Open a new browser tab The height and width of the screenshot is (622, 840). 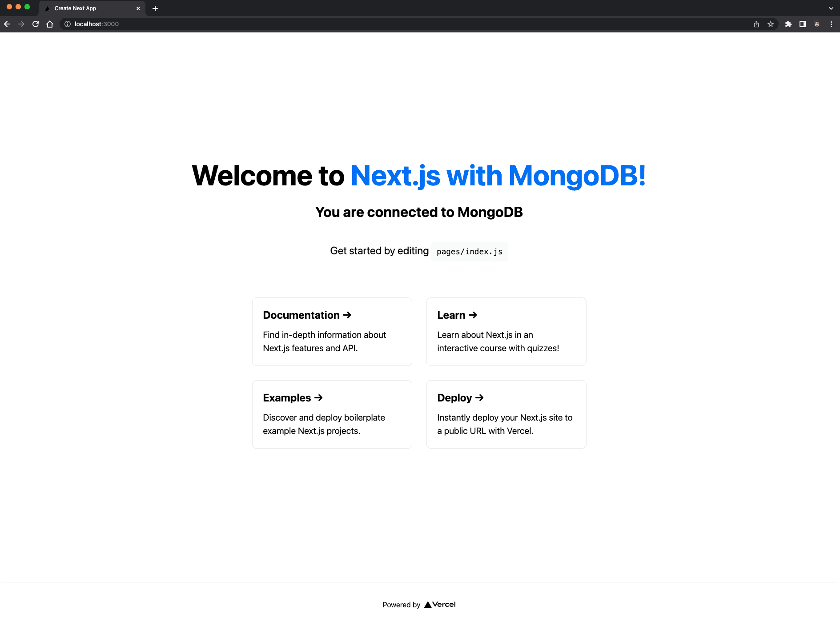tap(155, 8)
